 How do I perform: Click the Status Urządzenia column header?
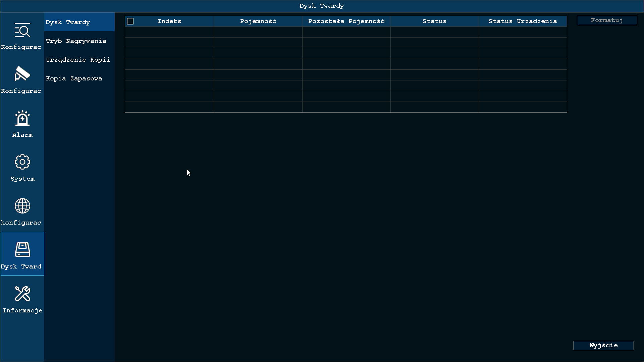[523, 21]
